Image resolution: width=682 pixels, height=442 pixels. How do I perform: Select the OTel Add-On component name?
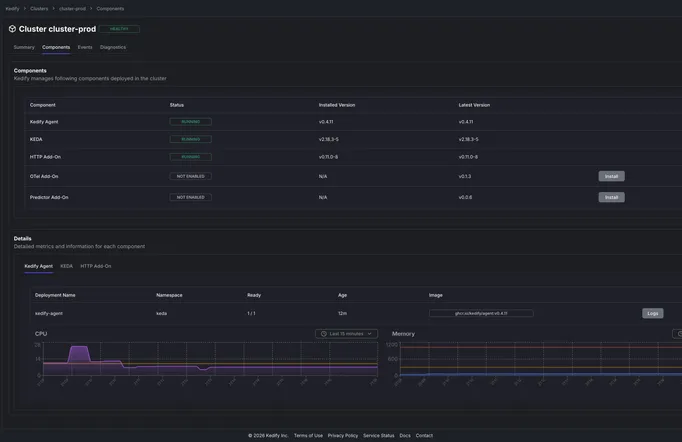coord(44,176)
